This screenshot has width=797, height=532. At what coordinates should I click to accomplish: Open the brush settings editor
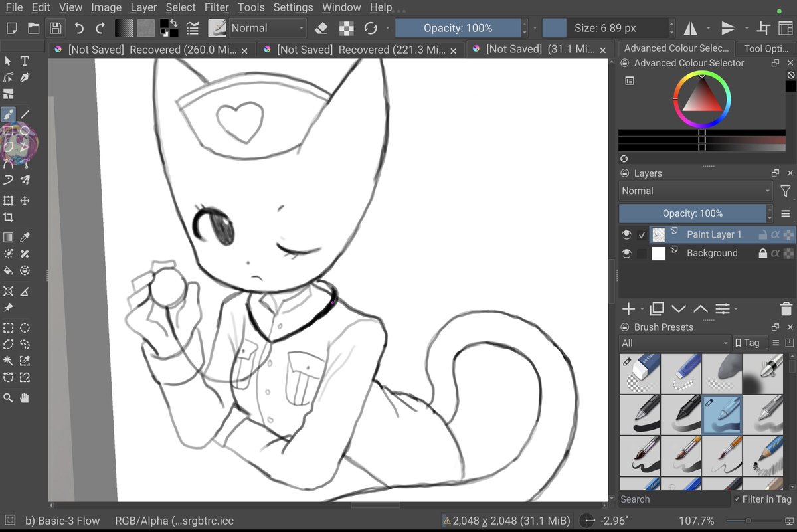point(193,28)
